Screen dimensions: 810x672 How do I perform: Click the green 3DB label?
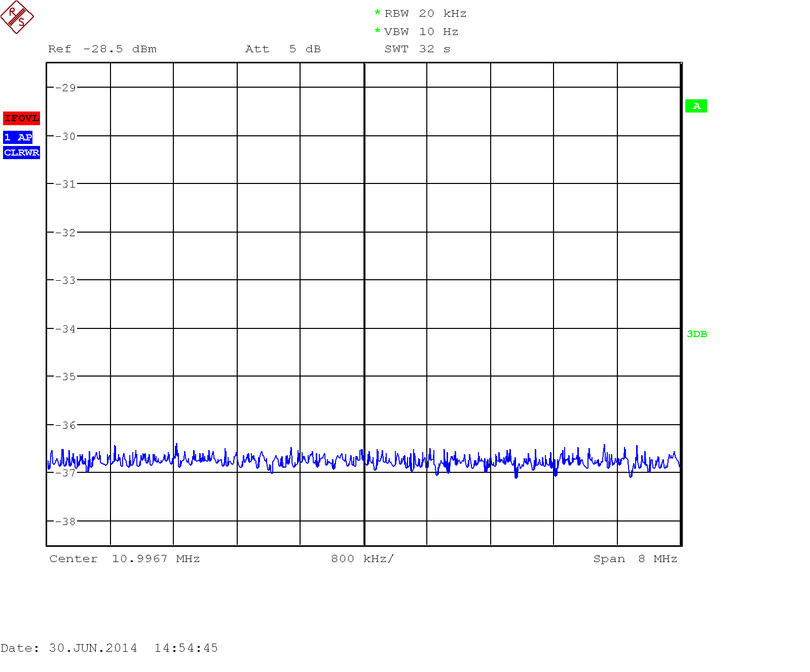click(x=697, y=334)
